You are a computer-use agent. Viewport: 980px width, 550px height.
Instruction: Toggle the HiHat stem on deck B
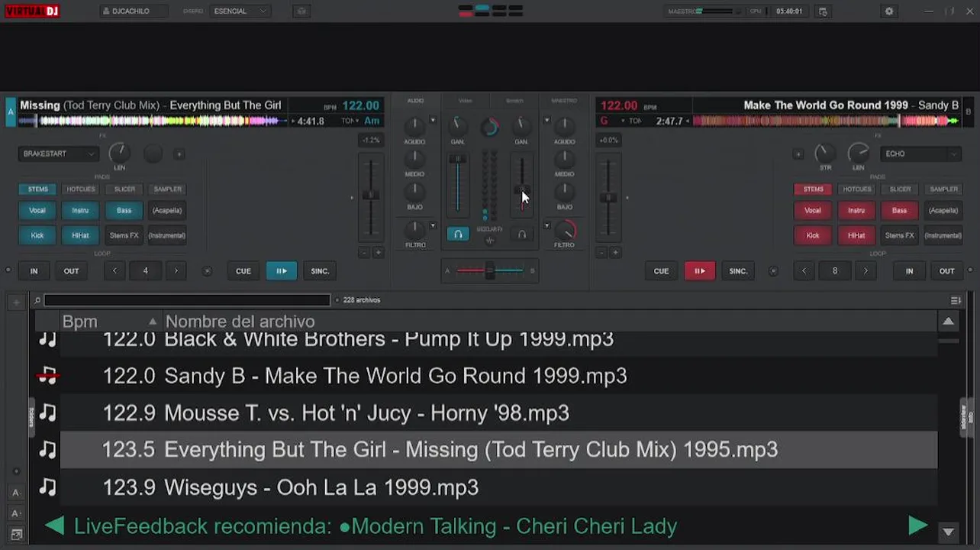tap(856, 235)
